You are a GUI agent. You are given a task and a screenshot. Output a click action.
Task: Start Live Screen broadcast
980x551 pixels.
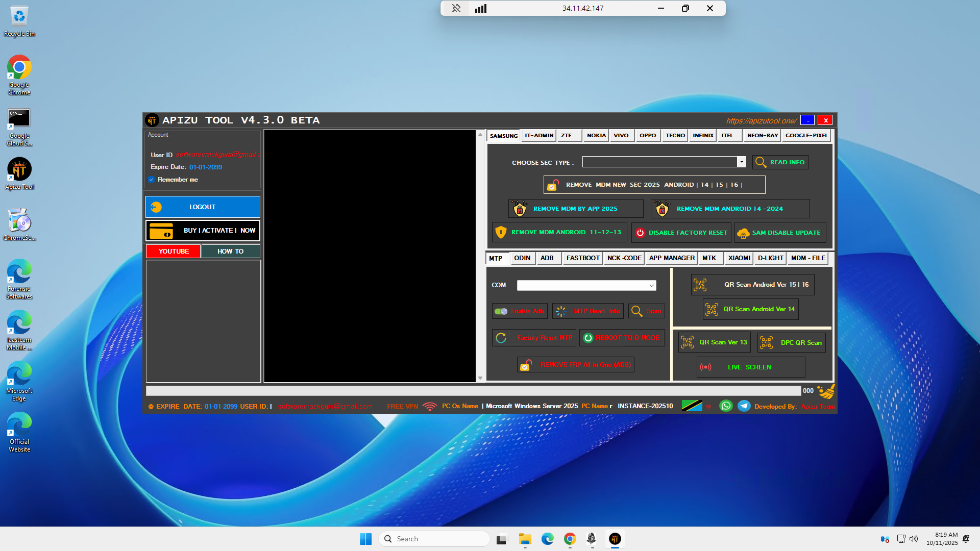tap(750, 367)
